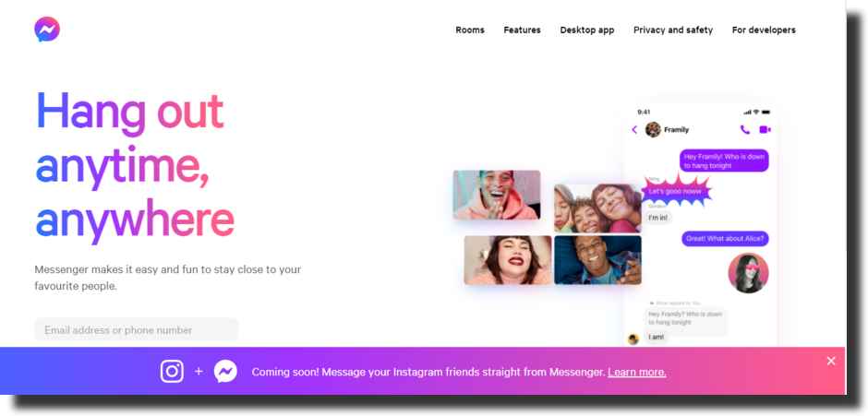Open the For developers link
Image resolution: width=868 pixels, height=416 pixels.
[x=764, y=30]
